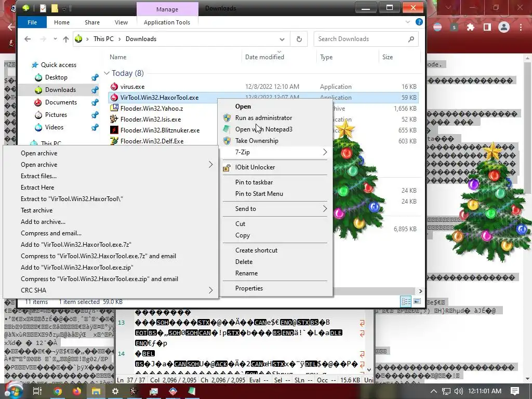Screen dimensions: 532x399
Task: Click the search magnifier icon in Search Downloads
Action: (x=411, y=39)
